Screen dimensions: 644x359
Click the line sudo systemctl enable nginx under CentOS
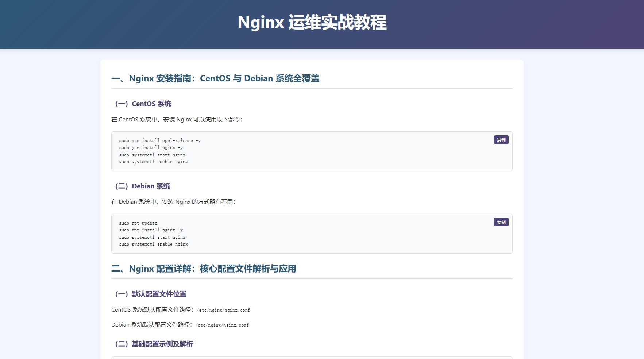(x=153, y=162)
